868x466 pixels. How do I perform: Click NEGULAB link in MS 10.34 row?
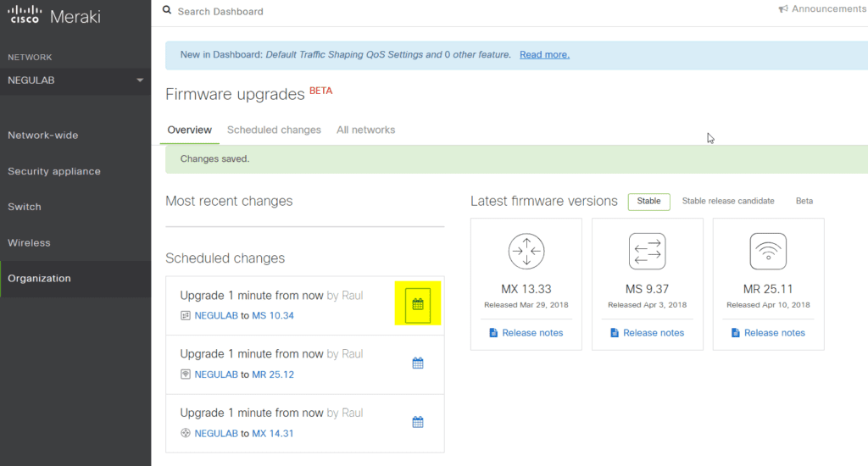point(216,315)
